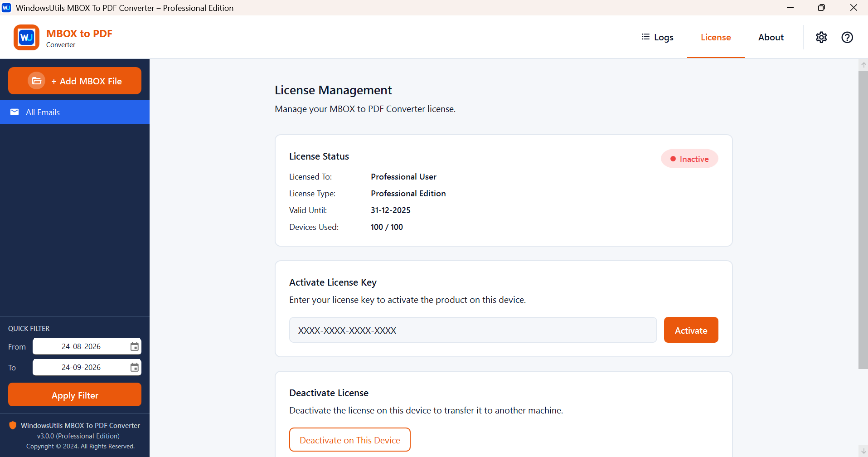This screenshot has width=868, height=457.
Task: Click Deactivate on This Device
Action: (350, 440)
